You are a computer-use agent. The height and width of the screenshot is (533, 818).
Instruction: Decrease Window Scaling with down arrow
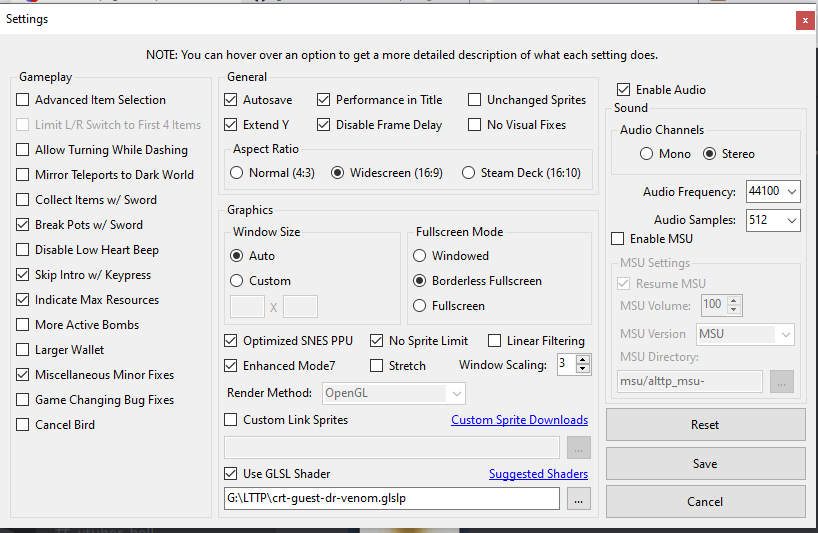pyautogui.click(x=584, y=370)
